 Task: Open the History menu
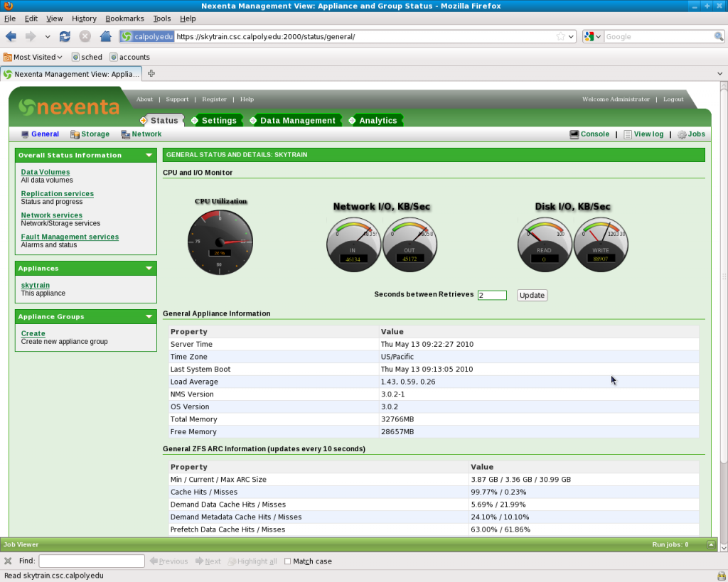[x=84, y=18]
